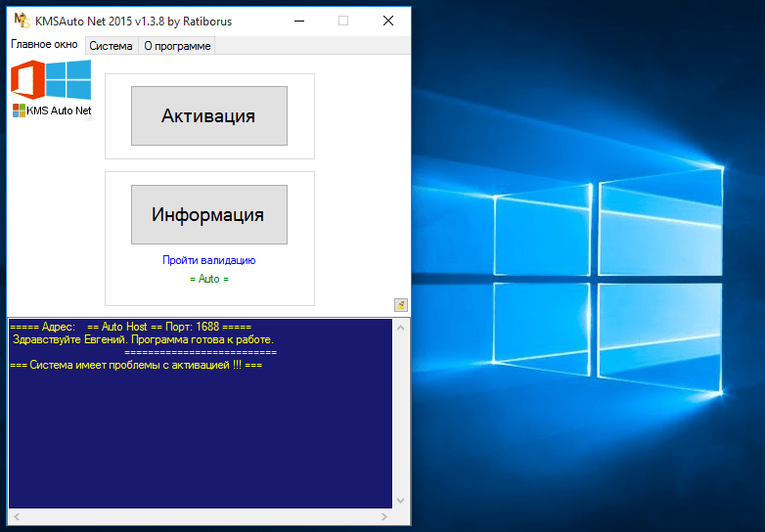Viewport: 765px width, 532px height.
Task: Click the horizontal scrollbar left arrow
Action: tap(17, 516)
